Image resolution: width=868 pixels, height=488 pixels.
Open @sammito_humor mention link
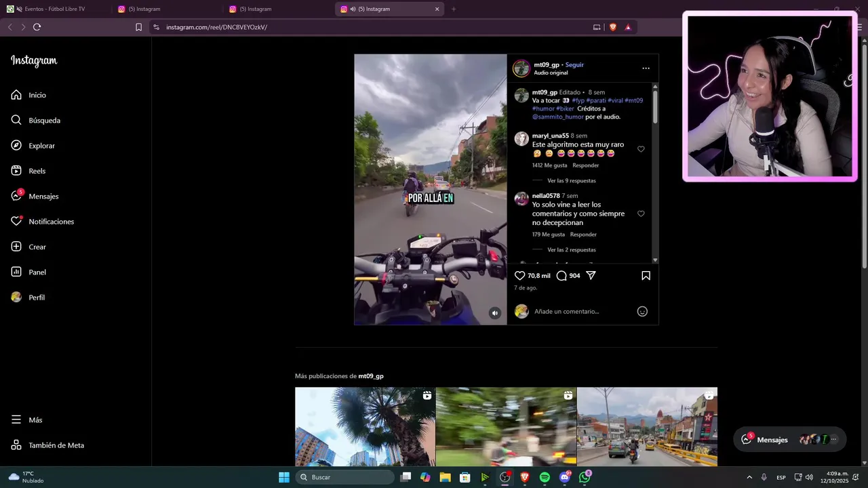(557, 117)
